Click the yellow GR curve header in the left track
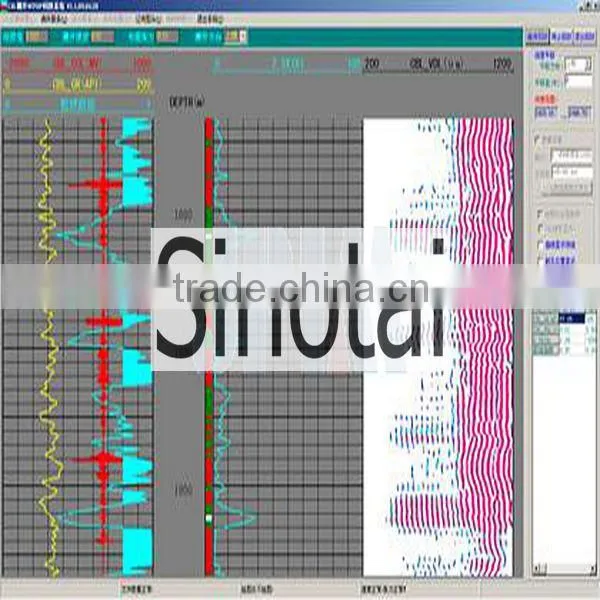The width and height of the screenshot is (600, 600). pos(78,85)
